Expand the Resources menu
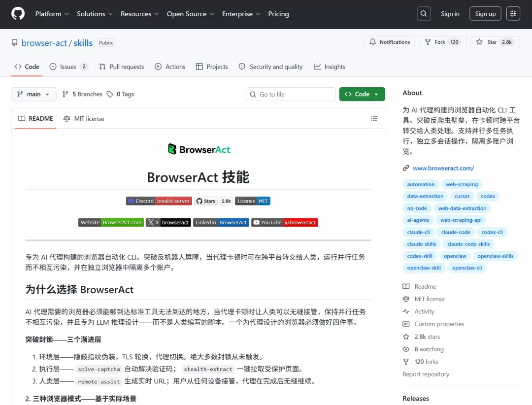Image resolution: width=532 pixels, height=405 pixels. coord(139,14)
